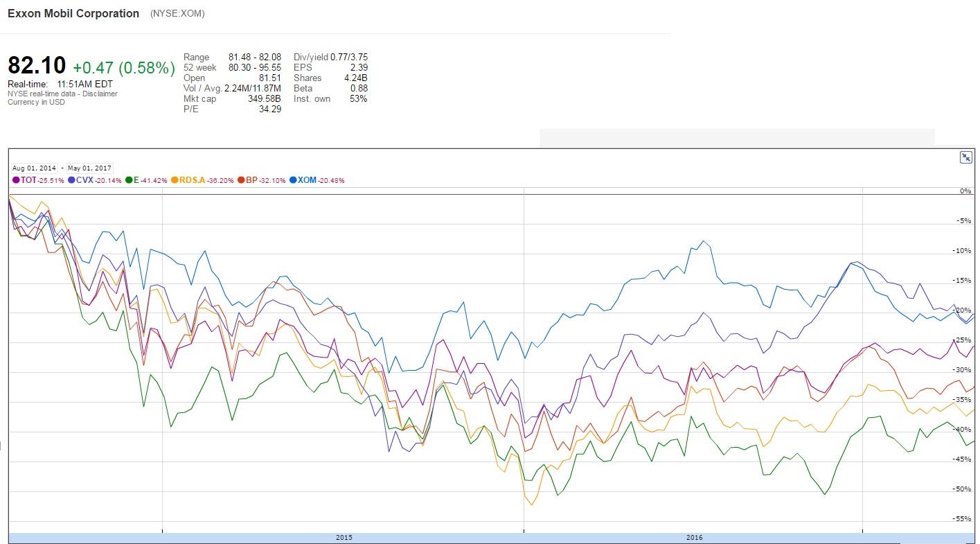Click the (NYSE:XOM) ticker text
980x544 pixels.
(177, 13)
